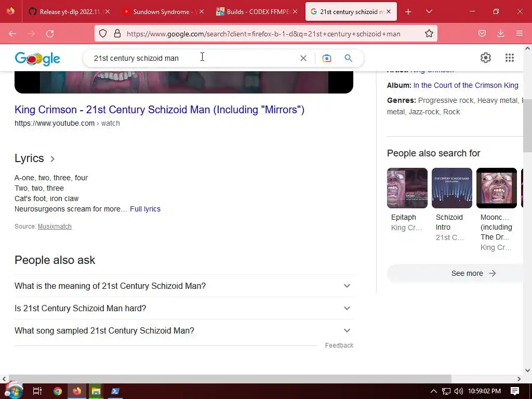Open a new tab with plus
The image size is (532, 399).
[408, 12]
